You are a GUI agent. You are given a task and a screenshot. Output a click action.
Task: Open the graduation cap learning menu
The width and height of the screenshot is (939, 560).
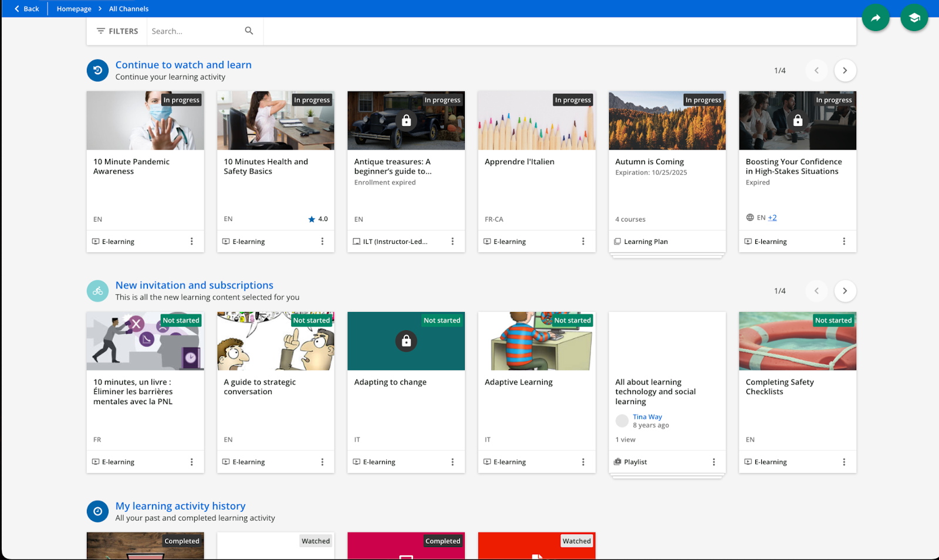914,18
